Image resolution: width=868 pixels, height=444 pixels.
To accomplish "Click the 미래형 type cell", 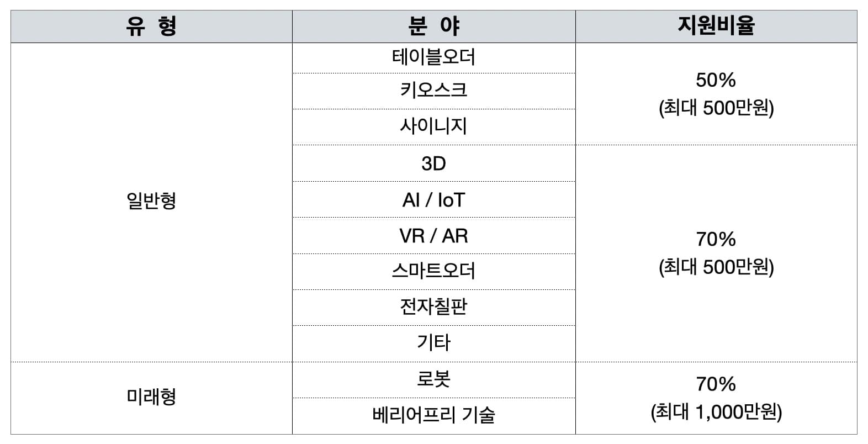I will coord(151,397).
